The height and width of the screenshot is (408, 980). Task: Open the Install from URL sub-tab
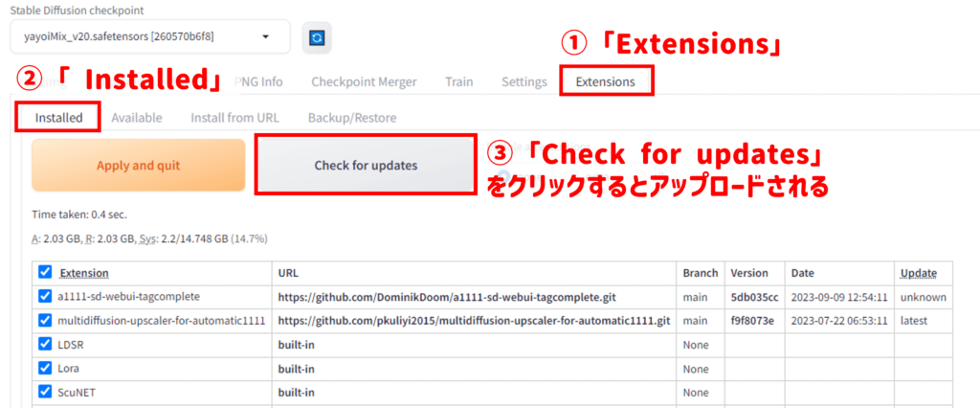click(234, 118)
